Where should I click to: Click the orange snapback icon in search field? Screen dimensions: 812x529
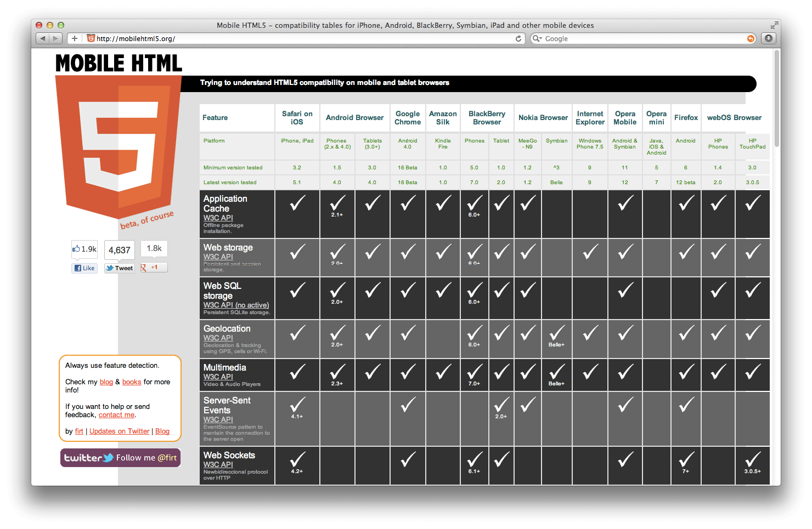click(751, 38)
